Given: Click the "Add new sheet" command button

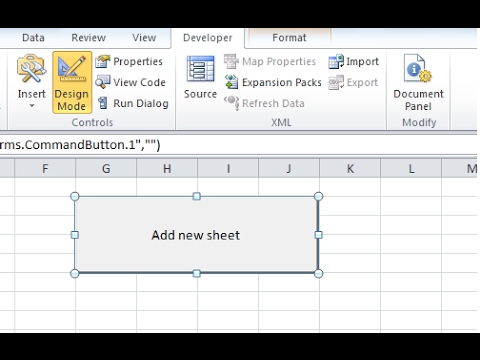Looking at the screenshot, I should 196,235.
